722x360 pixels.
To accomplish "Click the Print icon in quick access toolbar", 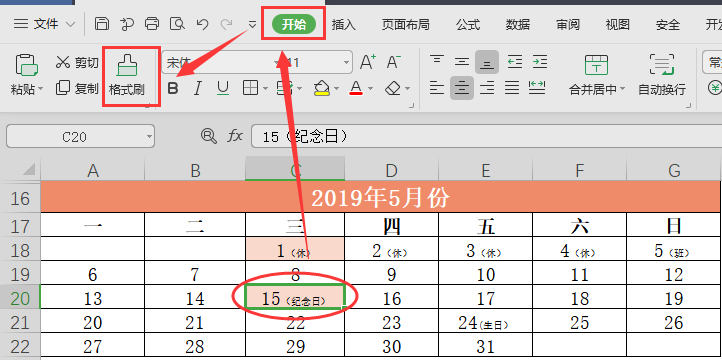I will tap(151, 23).
